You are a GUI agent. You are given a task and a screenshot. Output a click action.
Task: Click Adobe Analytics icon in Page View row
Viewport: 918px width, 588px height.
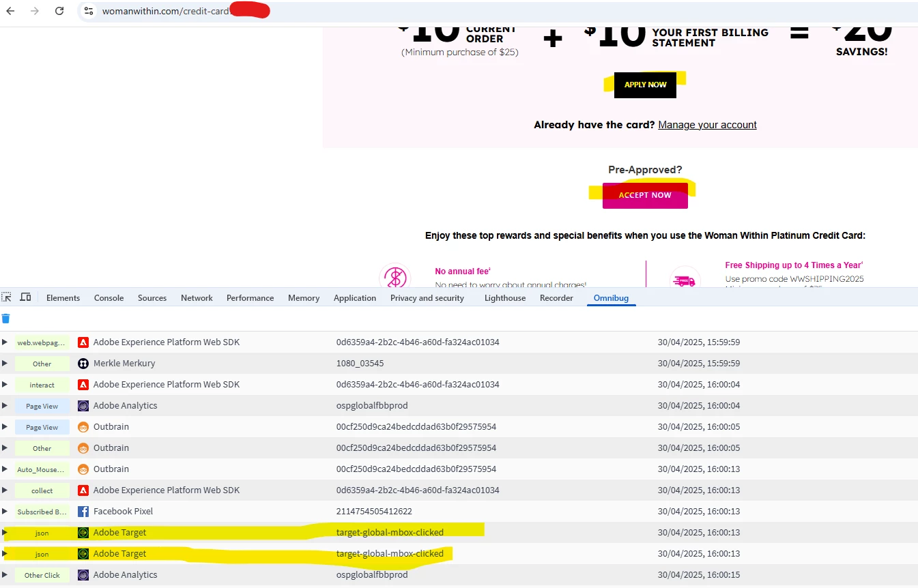(83, 406)
